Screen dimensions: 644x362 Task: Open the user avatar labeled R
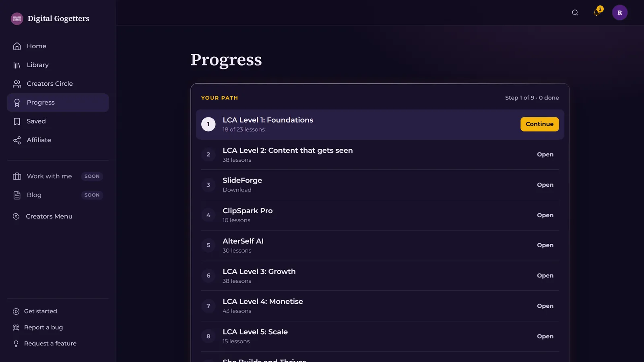[x=619, y=12]
